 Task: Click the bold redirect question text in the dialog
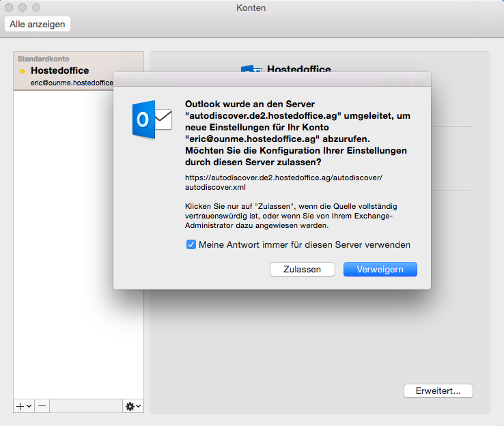coord(298,133)
